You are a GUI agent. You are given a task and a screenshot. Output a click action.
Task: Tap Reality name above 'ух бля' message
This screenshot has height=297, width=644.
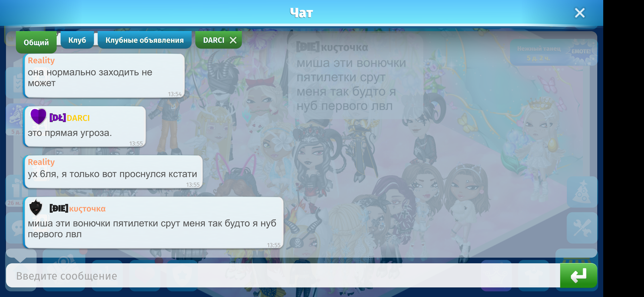(41, 162)
